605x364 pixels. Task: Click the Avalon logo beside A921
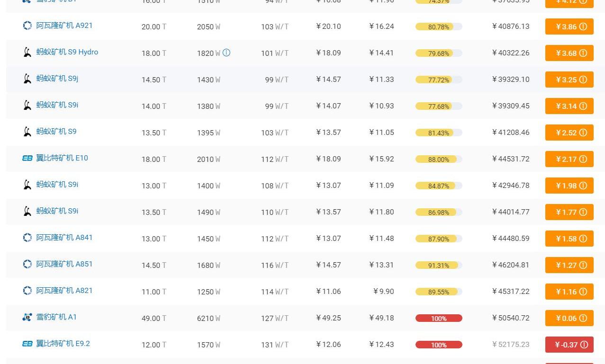tap(27, 26)
